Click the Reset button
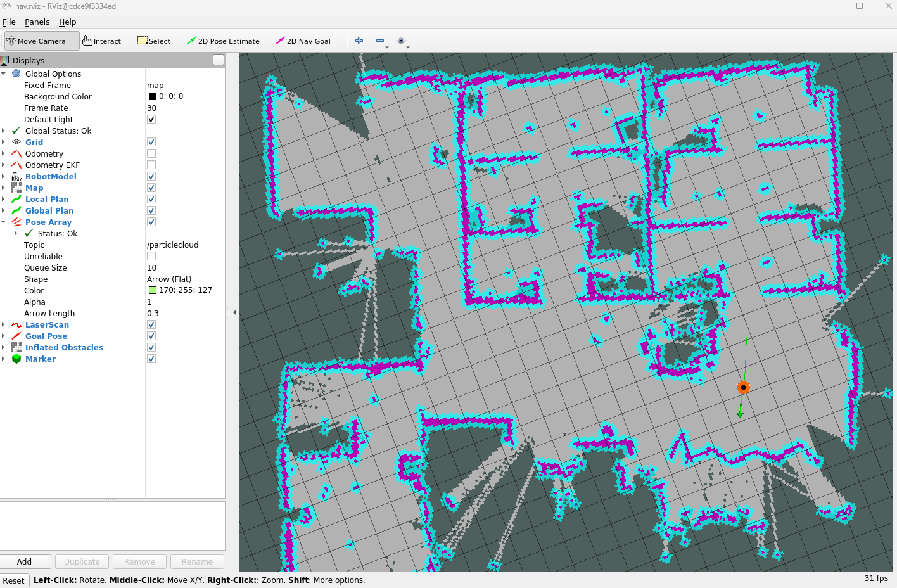897x588 pixels. coord(13,580)
